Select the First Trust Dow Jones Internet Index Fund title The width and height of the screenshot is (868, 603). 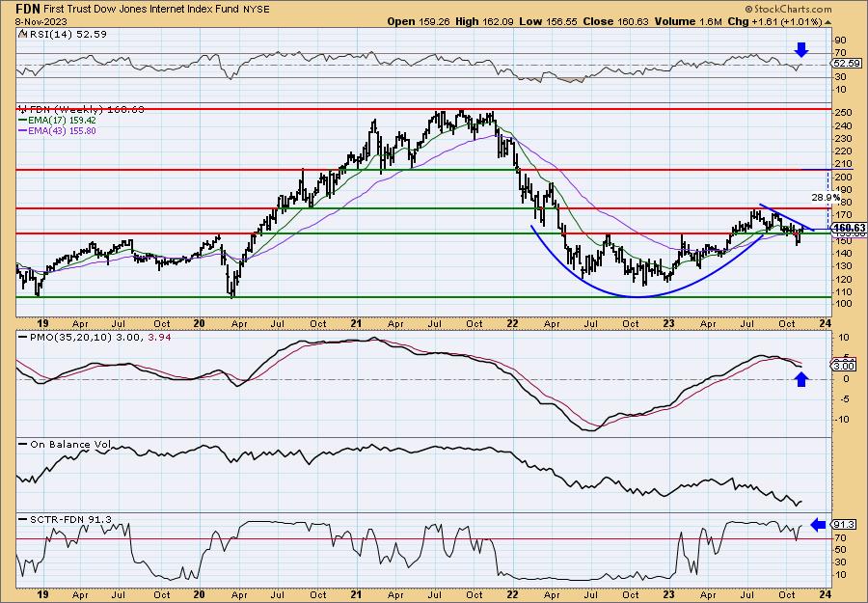(141, 9)
